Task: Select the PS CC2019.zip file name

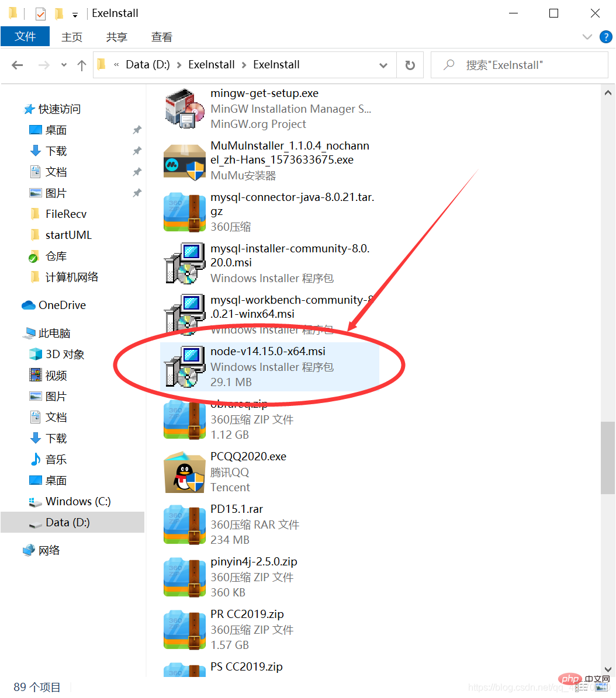Action: (x=246, y=666)
